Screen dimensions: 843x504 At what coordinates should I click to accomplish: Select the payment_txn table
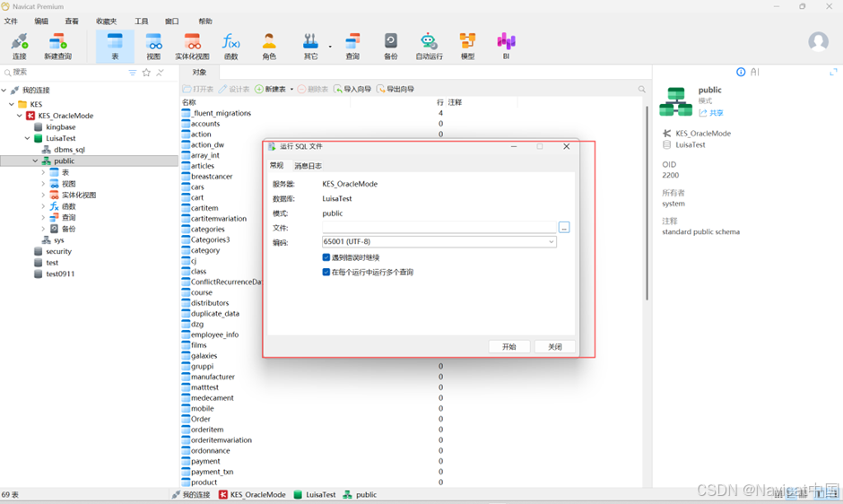coord(212,472)
